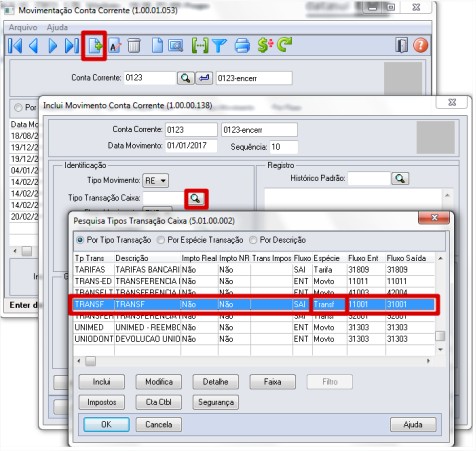Click the Modifica button
476x451 pixels.
159,382
